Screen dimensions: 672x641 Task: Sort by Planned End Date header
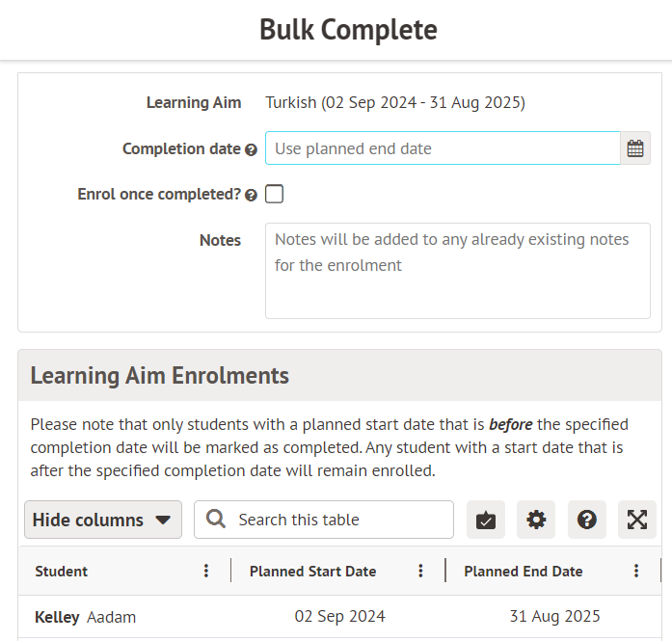(524, 572)
